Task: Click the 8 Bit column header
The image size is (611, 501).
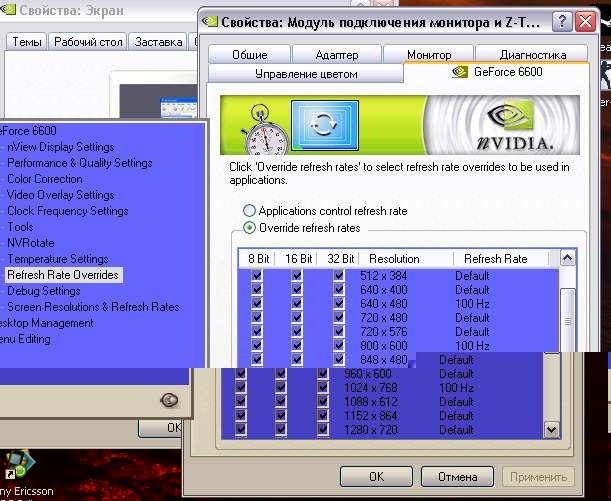Action: (x=257, y=259)
